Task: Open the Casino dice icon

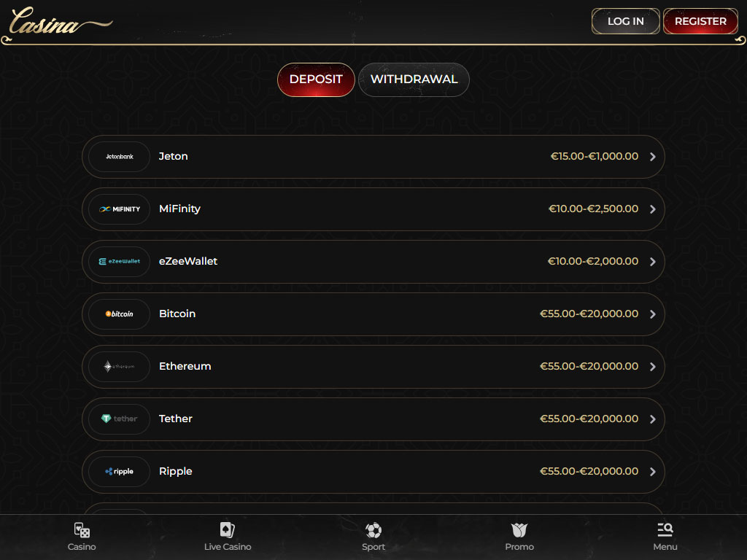Action: pyautogui.click(x=82, y=530)
